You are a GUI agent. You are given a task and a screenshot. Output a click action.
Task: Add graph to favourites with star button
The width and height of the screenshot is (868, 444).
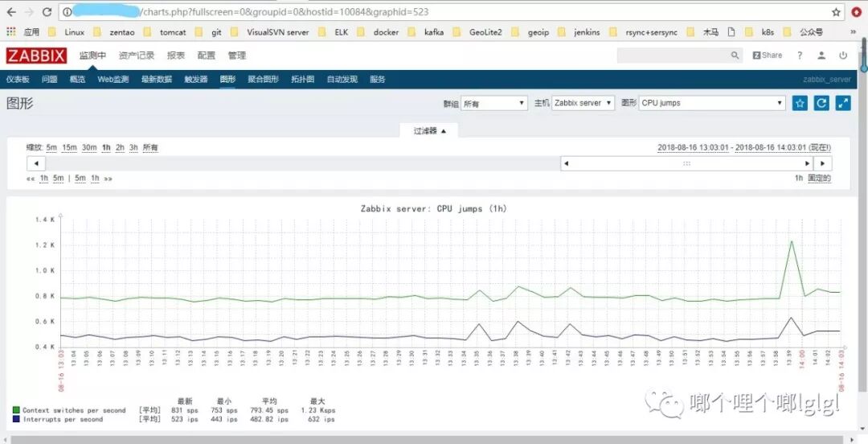[800, 103]
